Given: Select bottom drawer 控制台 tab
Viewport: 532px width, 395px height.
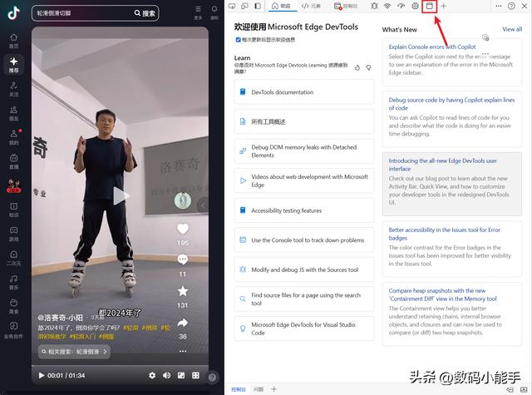Looking at the screenshot, I should tap(239, 389).
